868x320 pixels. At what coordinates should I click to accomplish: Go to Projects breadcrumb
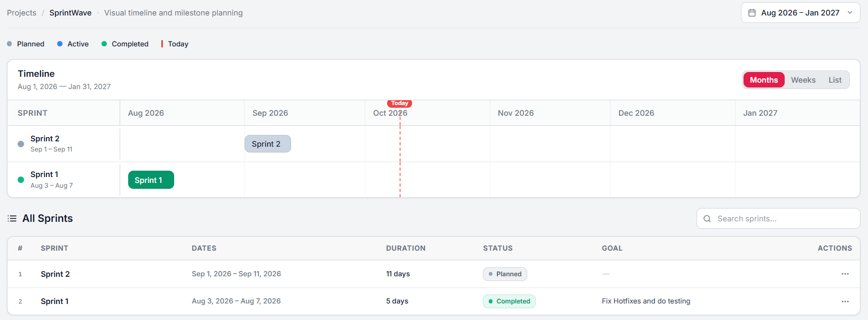tap(21, 13)
